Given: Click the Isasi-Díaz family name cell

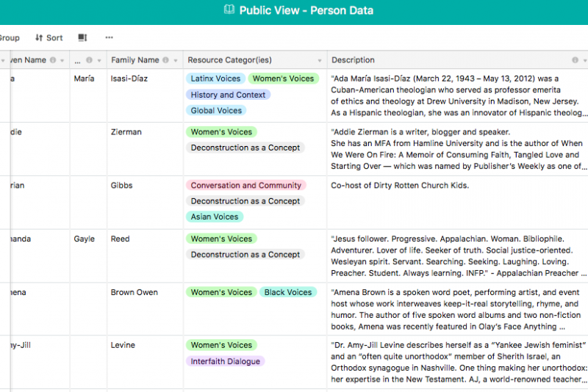Looking at the screenshot, I should pos(145,96).
